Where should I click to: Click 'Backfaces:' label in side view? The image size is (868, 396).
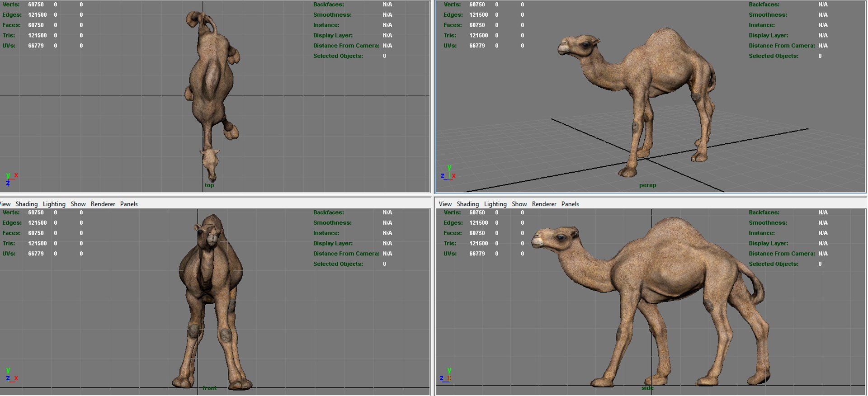(764, 212)
